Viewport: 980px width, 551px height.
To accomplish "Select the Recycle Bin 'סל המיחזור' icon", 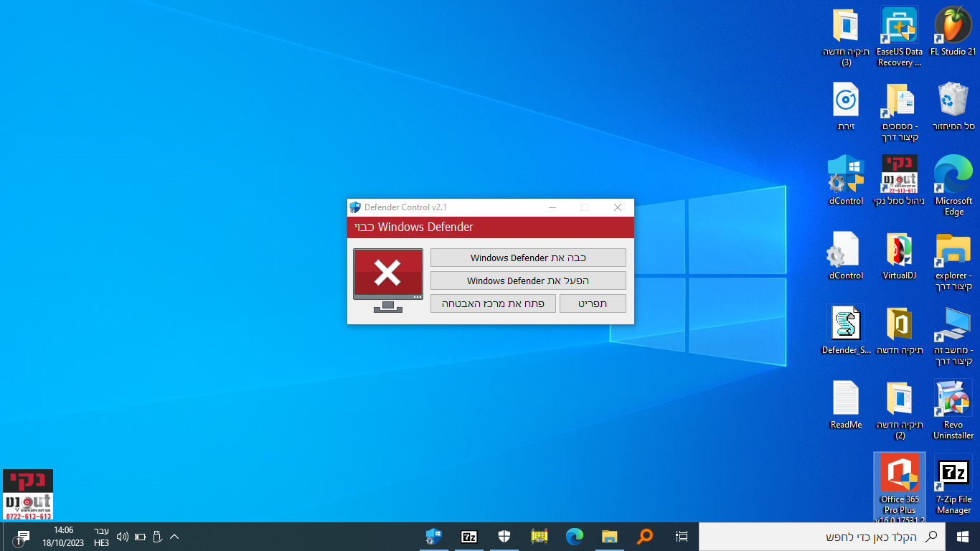I will tap(953, 106).
